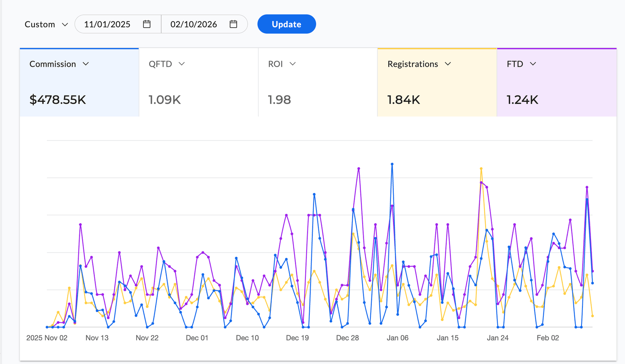This screenshot has width=625, height=364.
Task: Click the Nov 22 axis label
Action: pos(147,338)
